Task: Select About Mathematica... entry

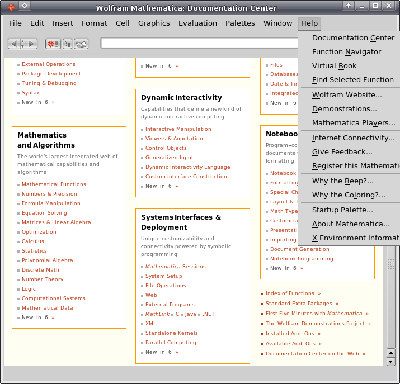Action: [x=350, y=224]
